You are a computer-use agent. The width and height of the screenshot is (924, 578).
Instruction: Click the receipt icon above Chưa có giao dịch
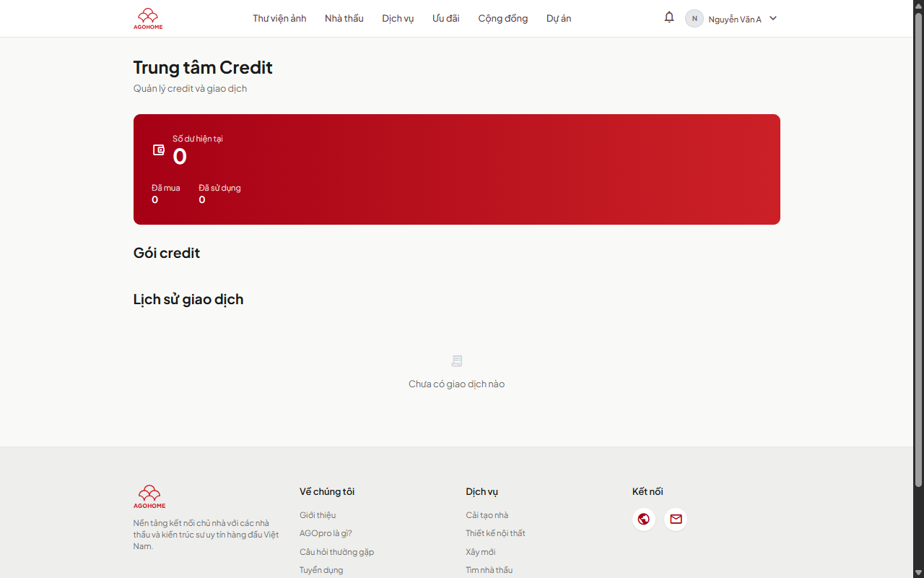pyautogui.click(x=456, y=361)
